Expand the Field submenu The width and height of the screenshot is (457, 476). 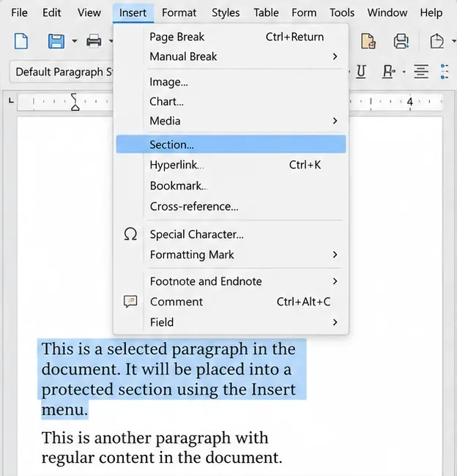pyautogui.click(x=231, y=322)
